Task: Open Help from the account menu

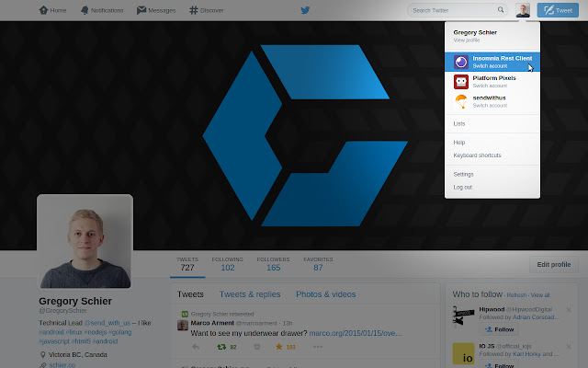Action: (x=459, y=143)
